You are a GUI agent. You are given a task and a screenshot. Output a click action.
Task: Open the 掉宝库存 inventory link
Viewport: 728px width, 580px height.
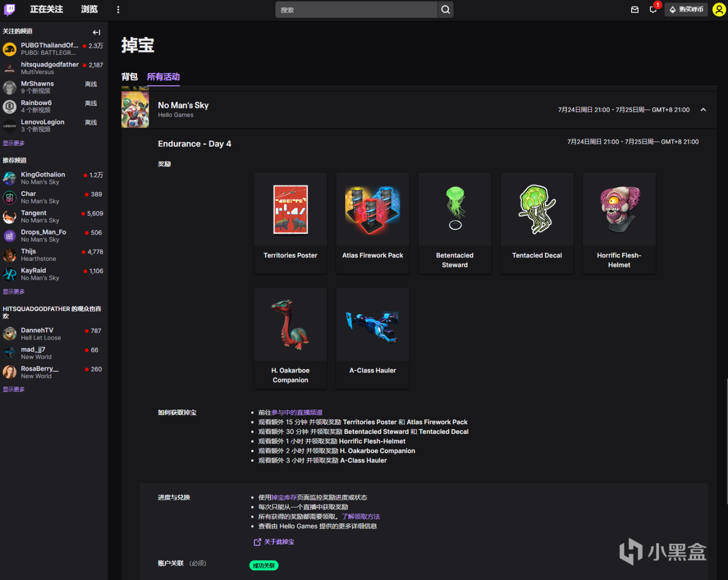284,497
